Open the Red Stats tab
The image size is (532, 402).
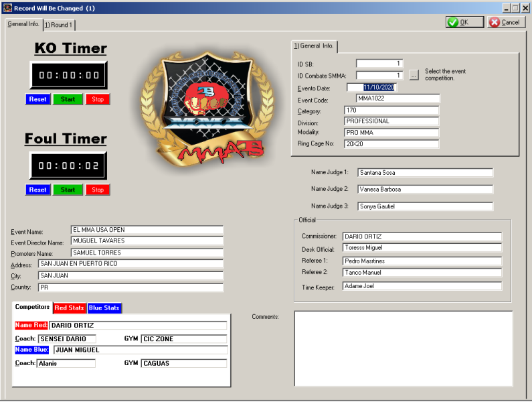(69, 308)
